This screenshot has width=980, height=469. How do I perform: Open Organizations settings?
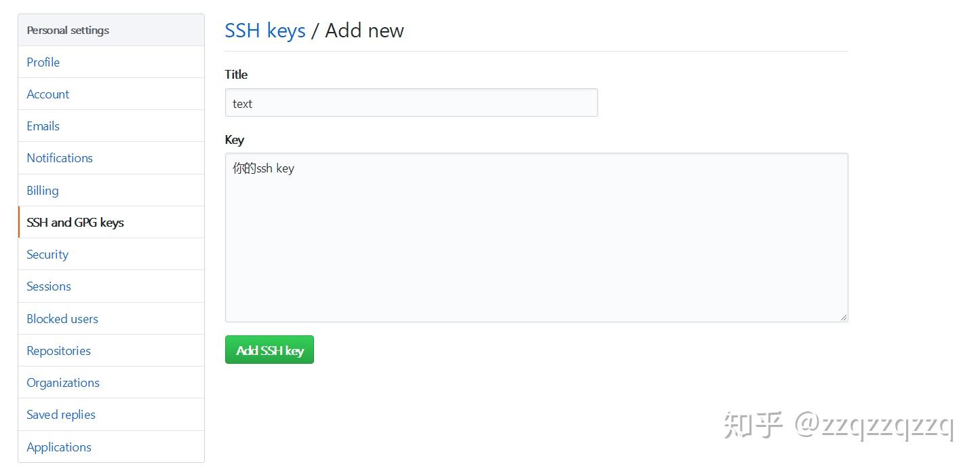click(x=63, y=383)
